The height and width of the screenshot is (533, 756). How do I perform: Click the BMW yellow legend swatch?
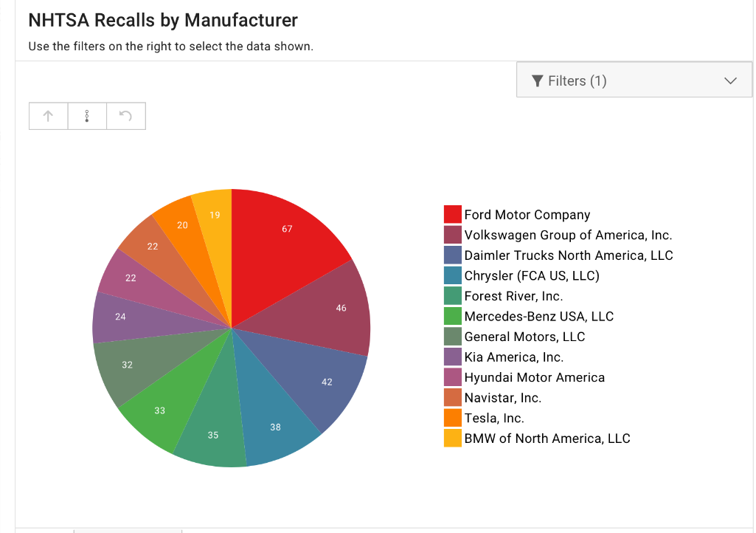[x=452, y=439]
